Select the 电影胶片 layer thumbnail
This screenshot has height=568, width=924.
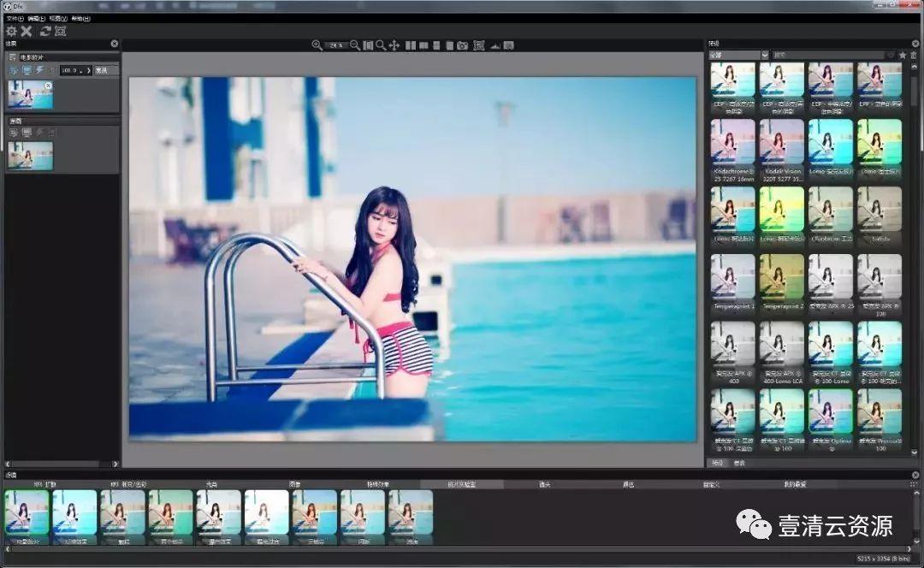(30, 95)
